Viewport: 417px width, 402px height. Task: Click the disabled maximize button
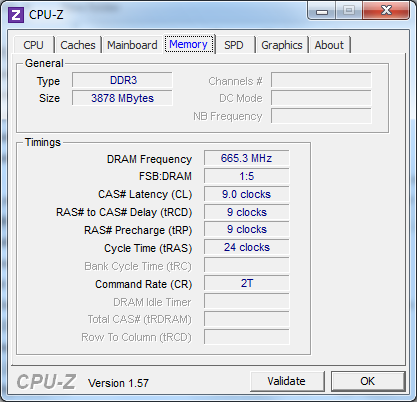click(349, 10)
